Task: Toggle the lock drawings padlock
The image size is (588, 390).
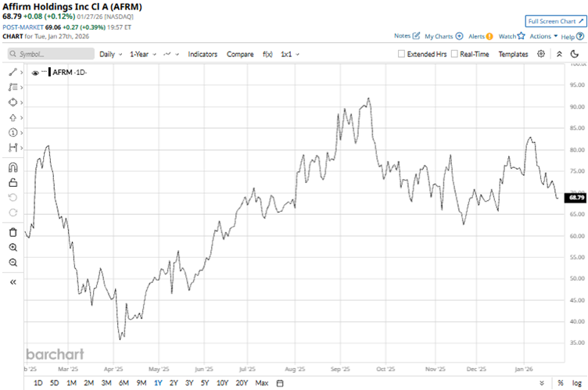Action: coord(13,183)
